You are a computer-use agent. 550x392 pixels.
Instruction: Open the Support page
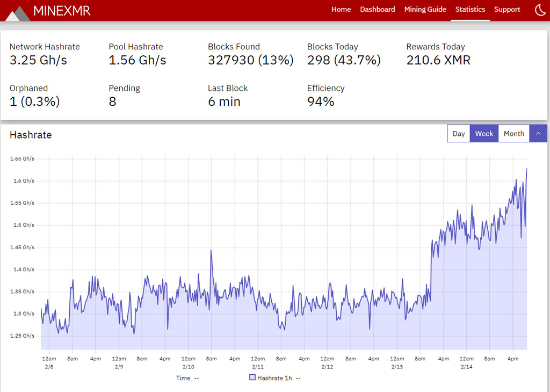pos(507,10)
